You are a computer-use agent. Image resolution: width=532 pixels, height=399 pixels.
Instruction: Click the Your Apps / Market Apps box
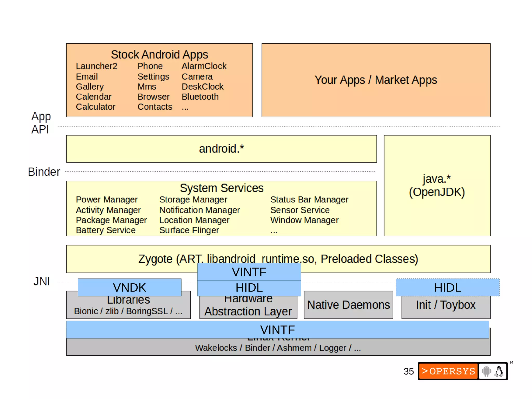tap(376, 80)
